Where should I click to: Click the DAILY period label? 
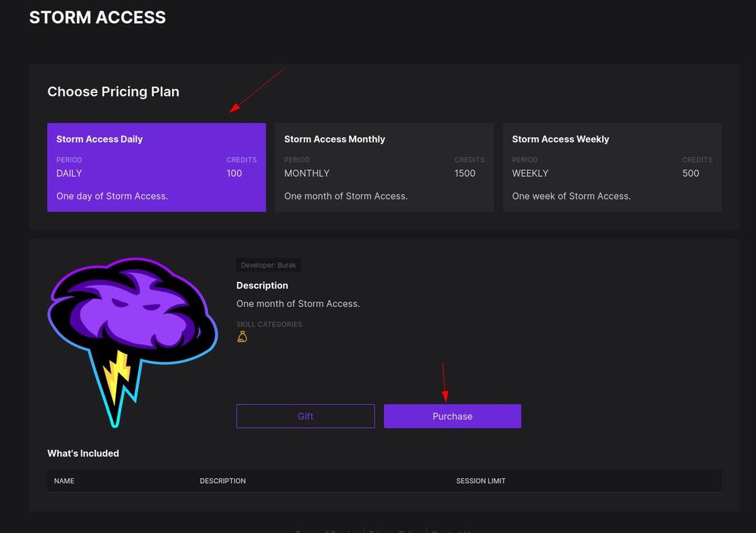(x=69, y=173)
